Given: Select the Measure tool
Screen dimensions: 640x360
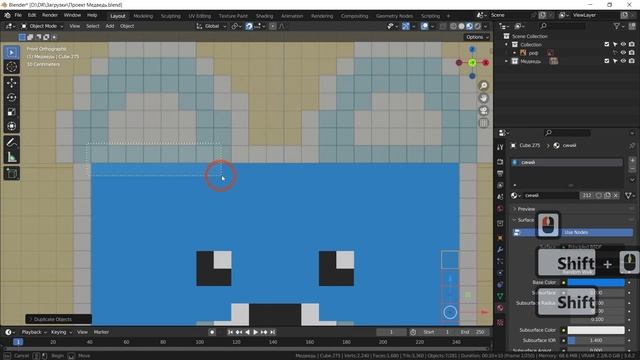Looking at the screenshot, I should click(11, 157).
